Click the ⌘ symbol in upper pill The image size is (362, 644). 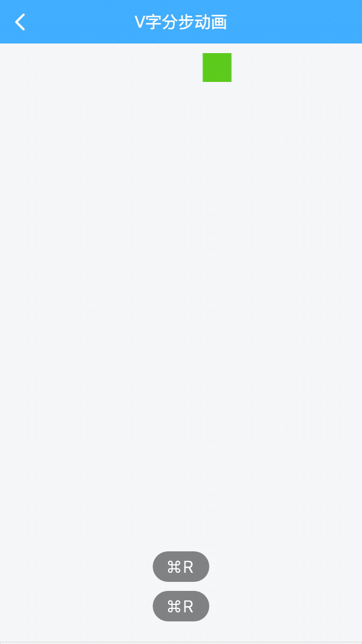coord(174,567)
